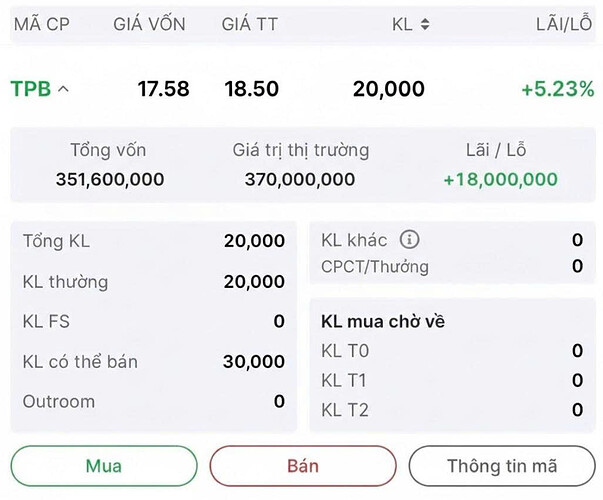Collapse the TPB row with its chevron
This screenshot has width=603, height=500.
click(x=64, y=89)
